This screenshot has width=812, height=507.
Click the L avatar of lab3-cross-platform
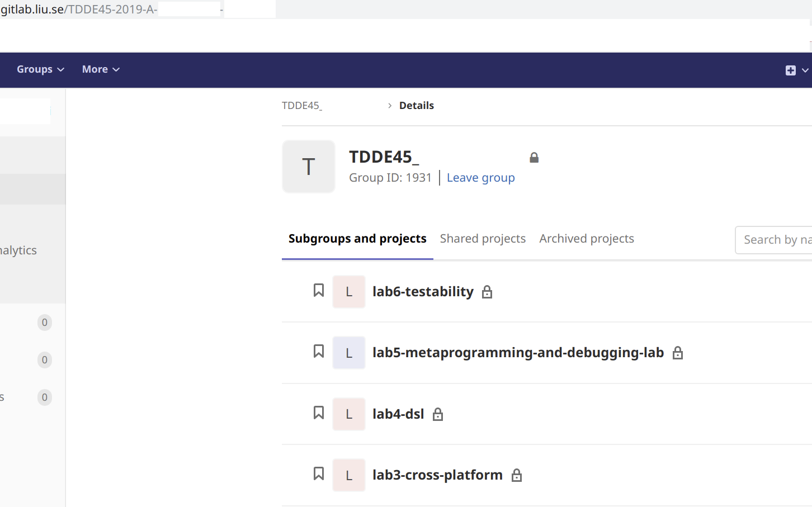349,475
